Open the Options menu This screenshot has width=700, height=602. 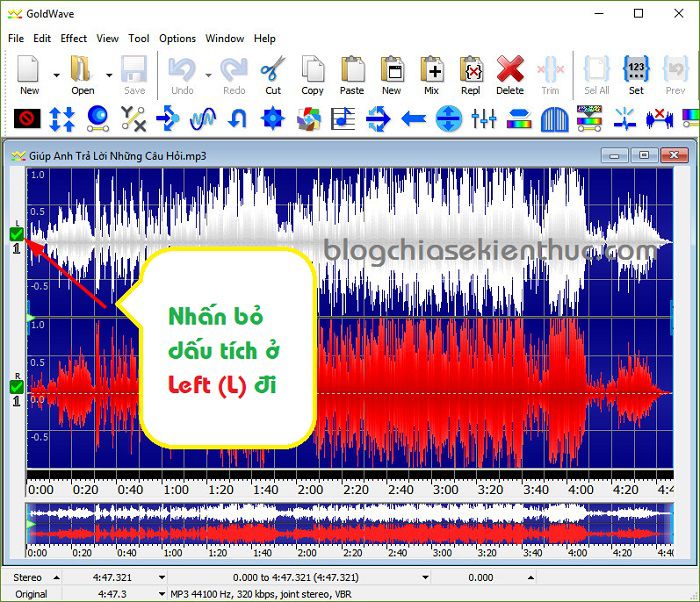coord(177,38)
